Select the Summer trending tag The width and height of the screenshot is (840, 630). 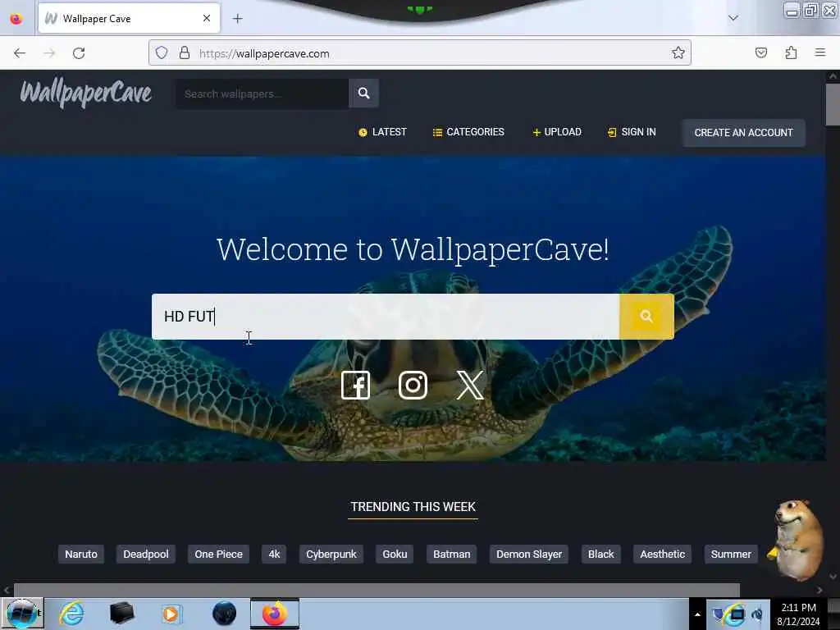click(731, 555)
